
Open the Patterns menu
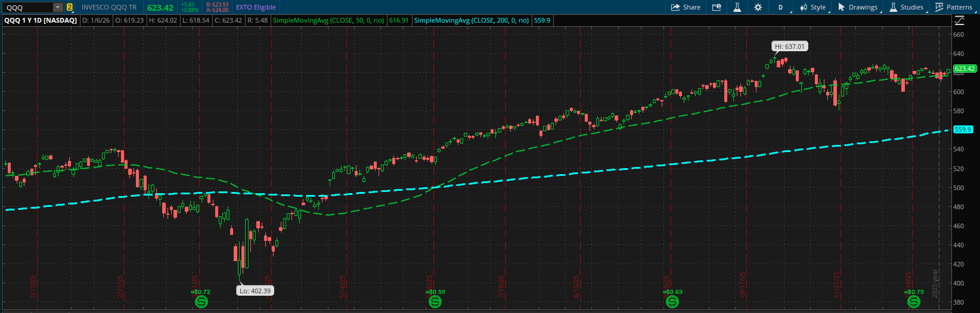pos(954,7)
